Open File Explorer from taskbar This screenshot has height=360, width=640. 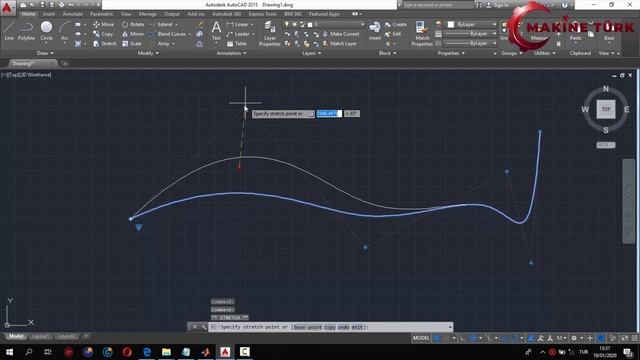pyautogui.click(x=166, y=352)
